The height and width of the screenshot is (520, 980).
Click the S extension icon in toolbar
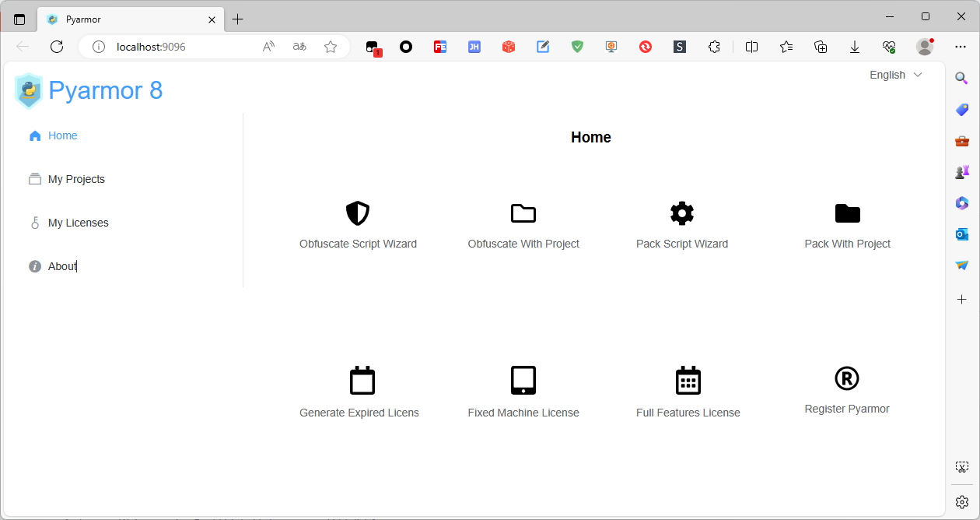pyautogui.click(x=680, y=47)
